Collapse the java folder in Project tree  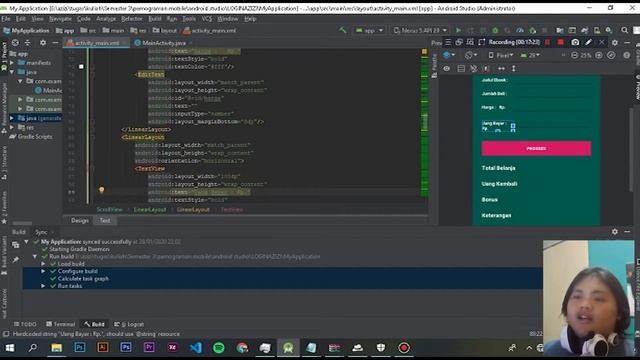click(x=12, y=72)
